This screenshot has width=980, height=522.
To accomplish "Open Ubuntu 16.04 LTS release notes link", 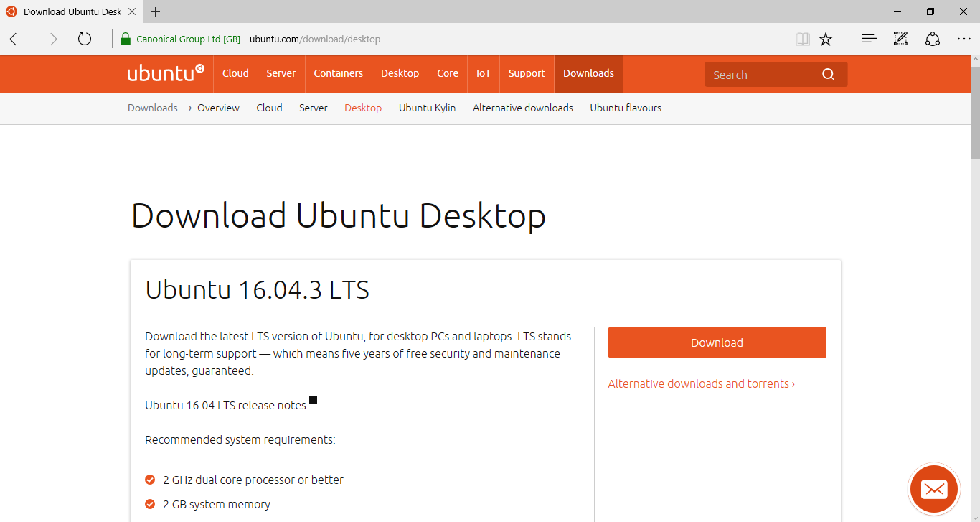I will click(226, 405).
